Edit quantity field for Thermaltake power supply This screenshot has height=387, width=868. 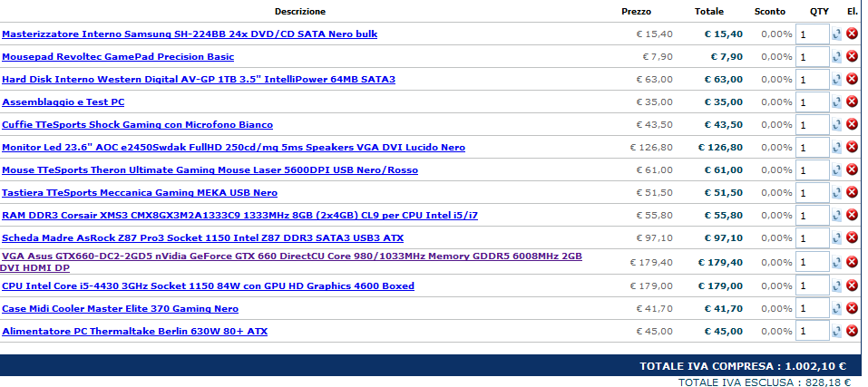813,331
